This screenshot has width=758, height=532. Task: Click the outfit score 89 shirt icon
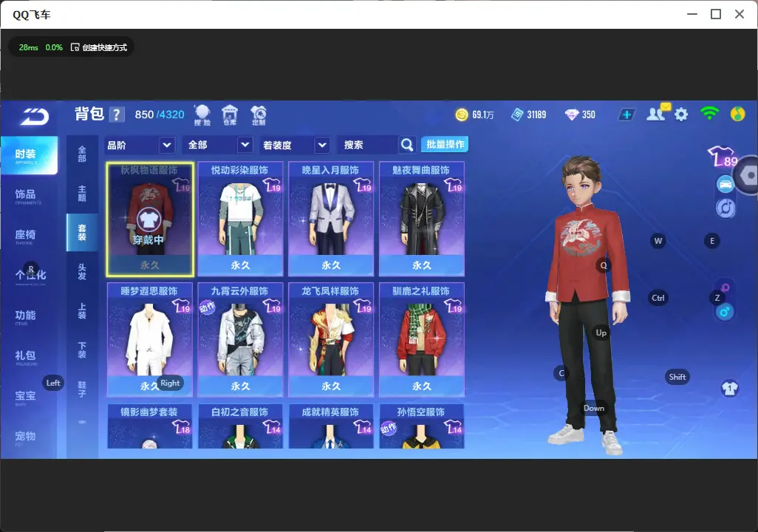point(723,156)
